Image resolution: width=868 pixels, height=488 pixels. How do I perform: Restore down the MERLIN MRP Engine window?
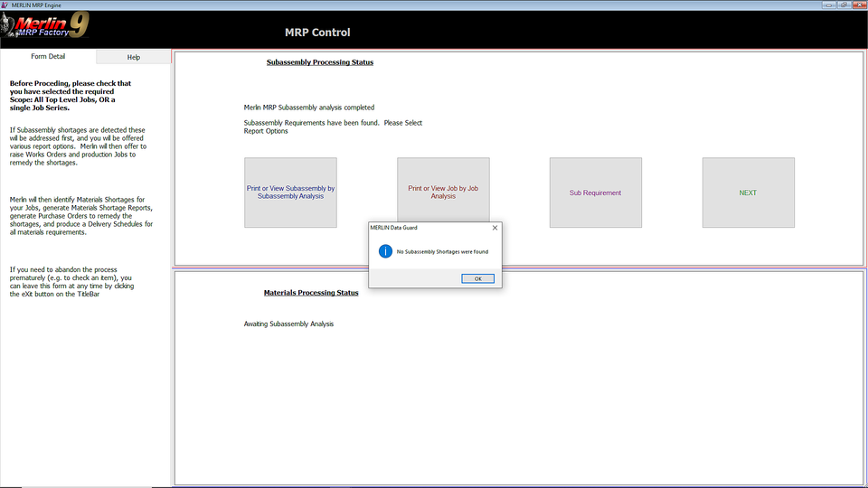tap(843, 5)
